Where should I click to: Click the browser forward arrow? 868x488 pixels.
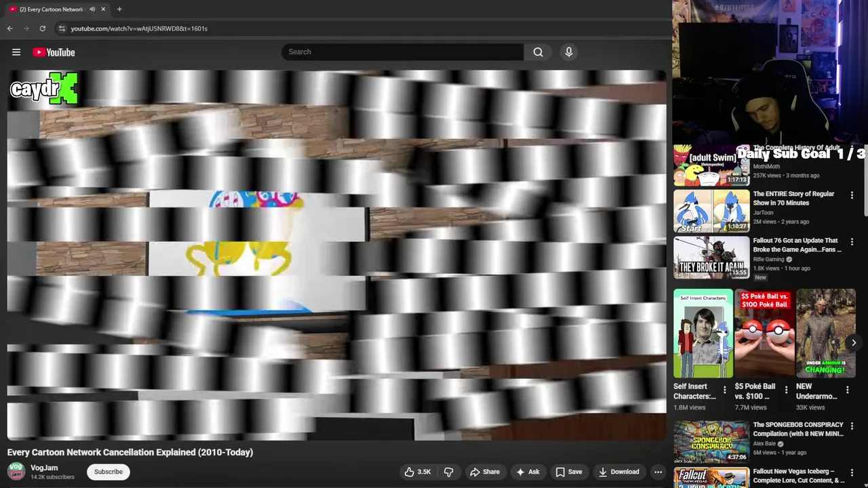[x=26, y=28]
